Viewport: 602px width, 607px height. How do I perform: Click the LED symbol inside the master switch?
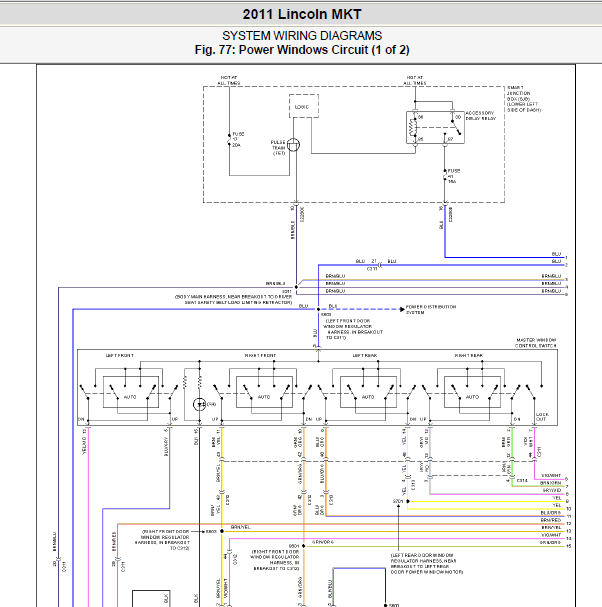(x=200, y=405)
